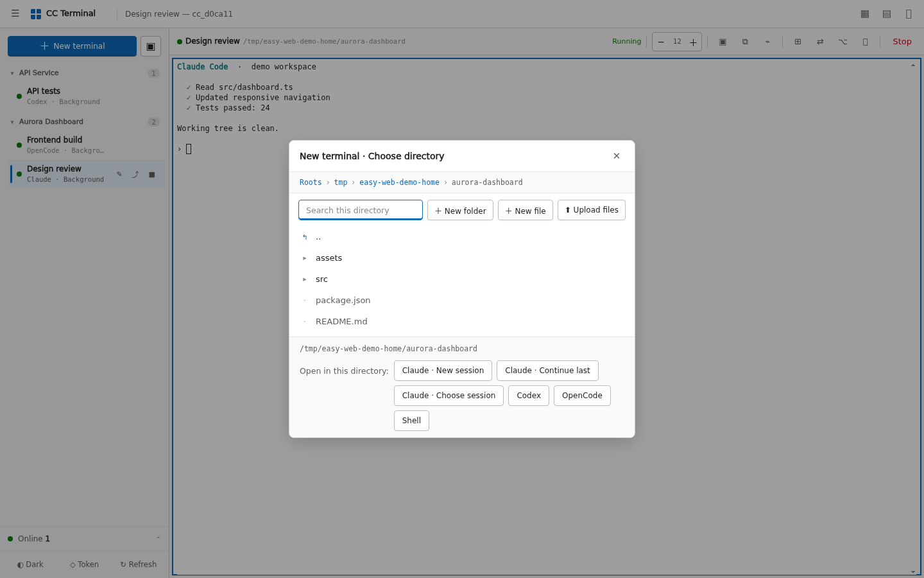Click the copy/duplicate icon in terminal toolbar

tap(745, 42)
